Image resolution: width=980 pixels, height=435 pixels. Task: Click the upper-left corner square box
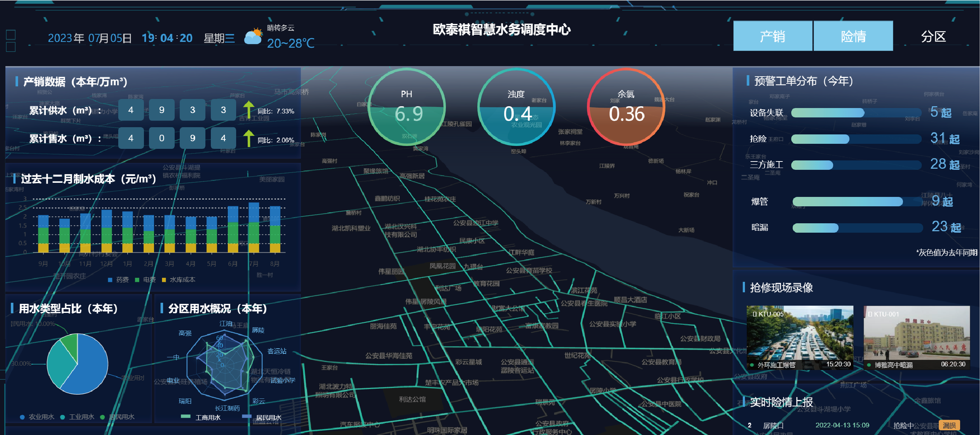point(11,35)
